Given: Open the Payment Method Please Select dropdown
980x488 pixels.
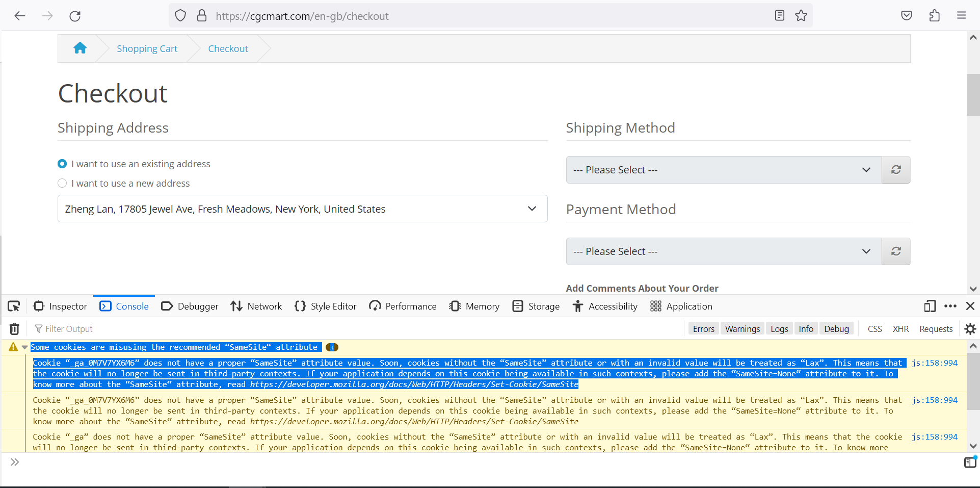Looking at the screenshot, I should [x=724, y=251].
